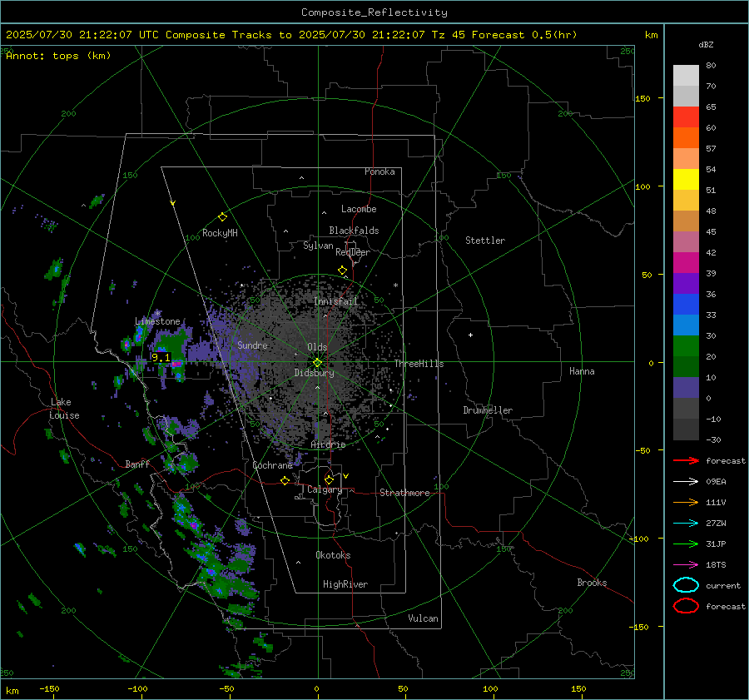
Task: Click the Stettler town label
Action: pyautogui.click(x=485, y=241)
